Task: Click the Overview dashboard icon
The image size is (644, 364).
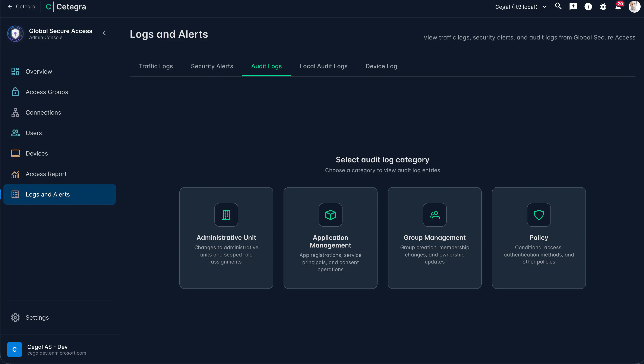Action: (15, 71)
